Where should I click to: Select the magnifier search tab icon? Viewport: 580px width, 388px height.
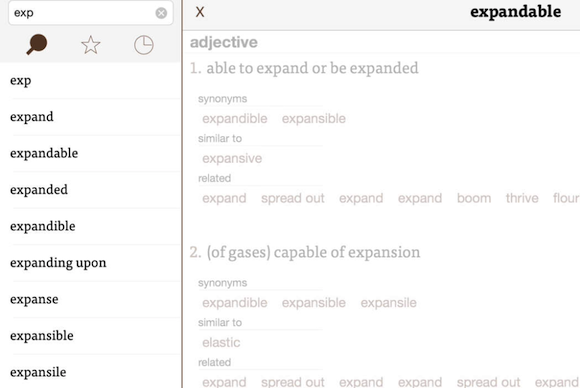[37, 44]
